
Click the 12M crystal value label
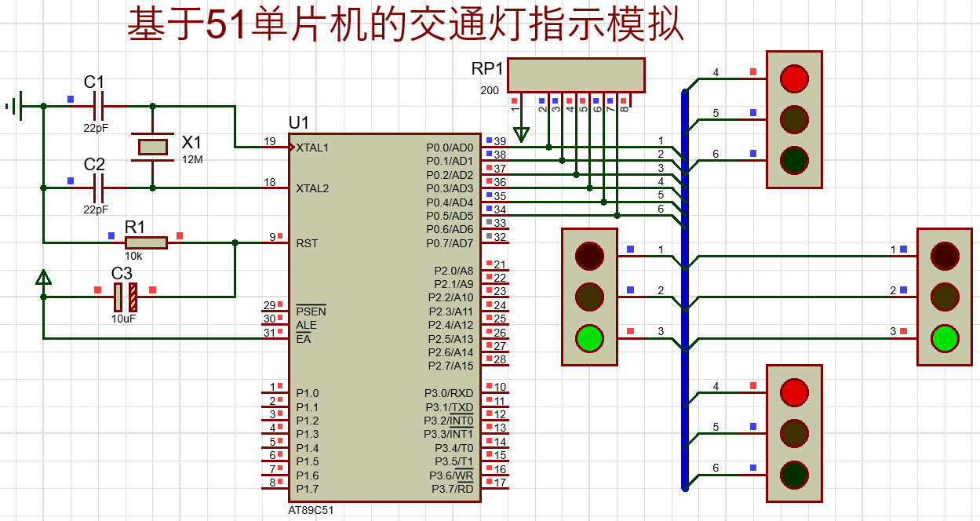192,159
